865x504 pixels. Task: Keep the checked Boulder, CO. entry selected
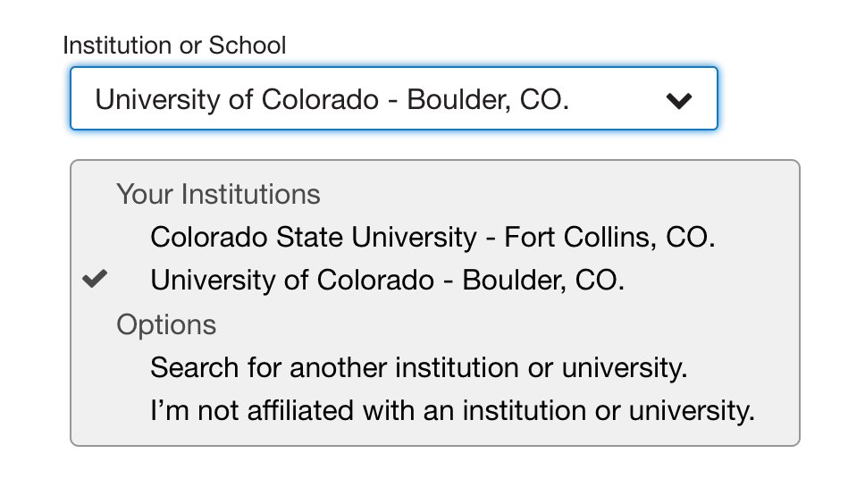point(387,280)
